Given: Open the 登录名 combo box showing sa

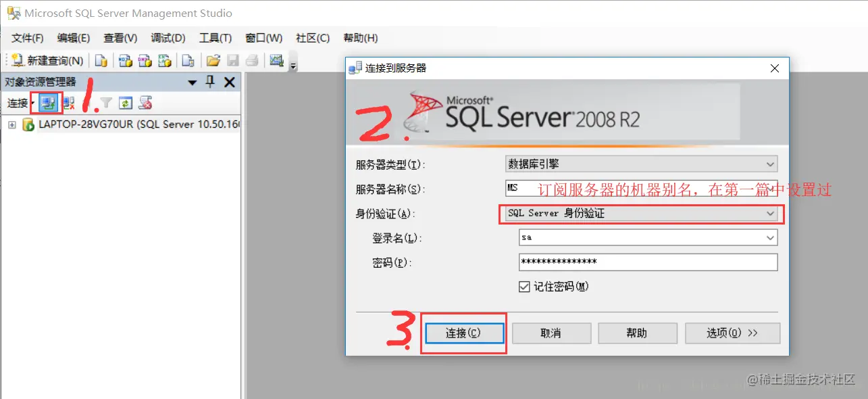Looking at the screenshot, I should pos(648,238).
